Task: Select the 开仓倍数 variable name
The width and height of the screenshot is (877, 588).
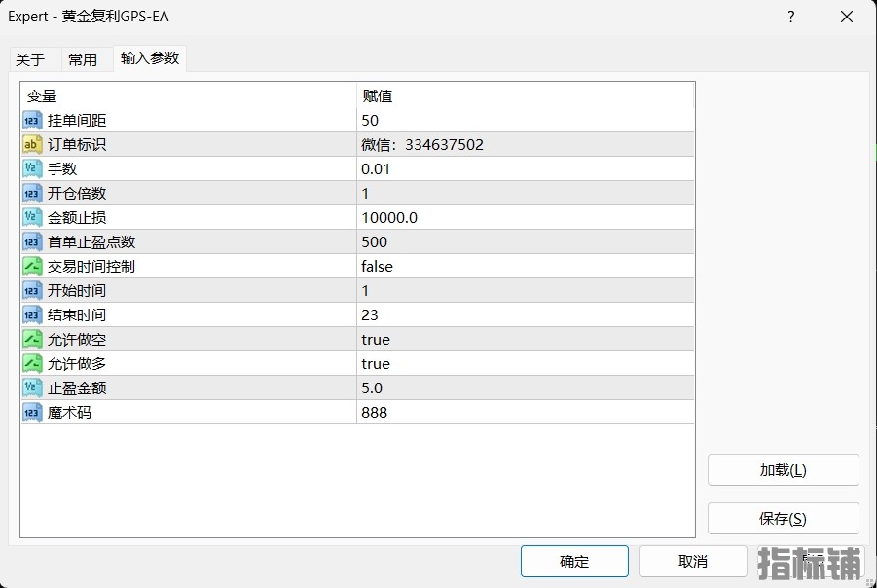Action: click(77, 193)
